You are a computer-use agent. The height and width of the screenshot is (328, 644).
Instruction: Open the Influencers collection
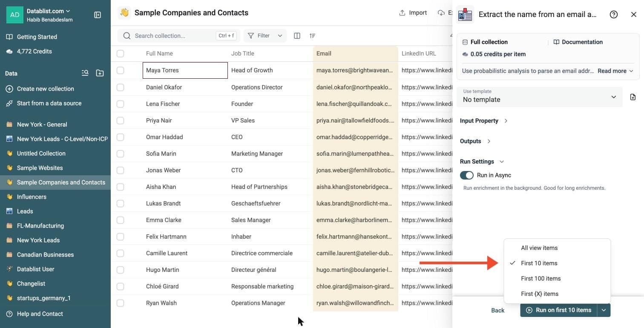coord(55,197)
